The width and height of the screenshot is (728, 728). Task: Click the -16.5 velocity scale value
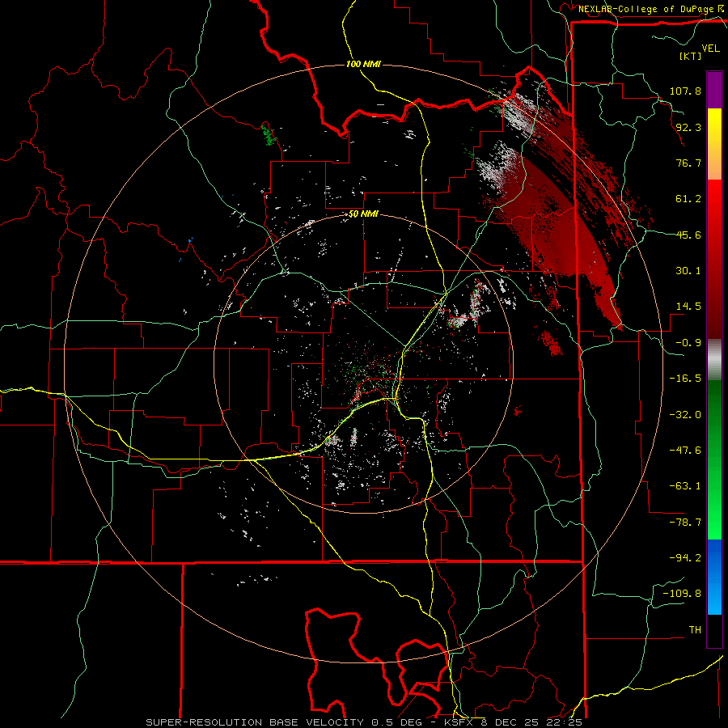point(685,379)
